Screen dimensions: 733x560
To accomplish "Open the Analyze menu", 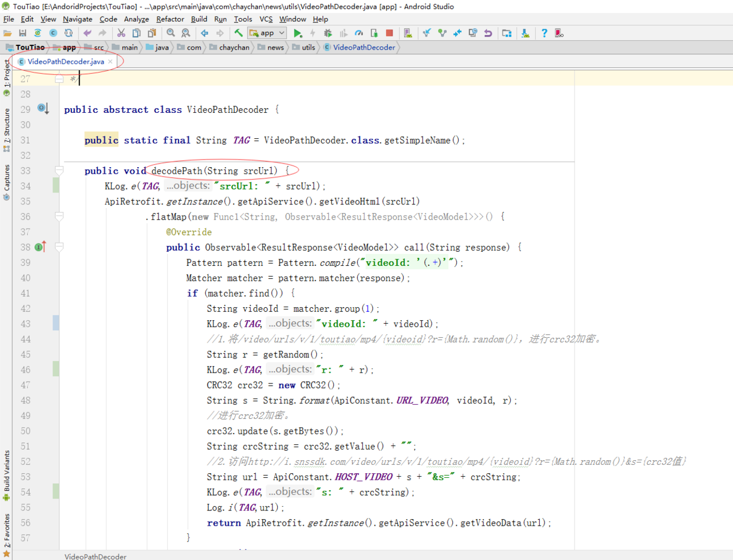I will [x=137, y=19].
